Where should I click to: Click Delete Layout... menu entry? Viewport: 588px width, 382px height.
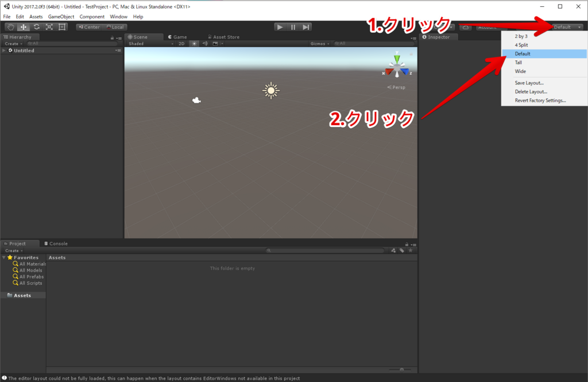click(x=544, y=91)
